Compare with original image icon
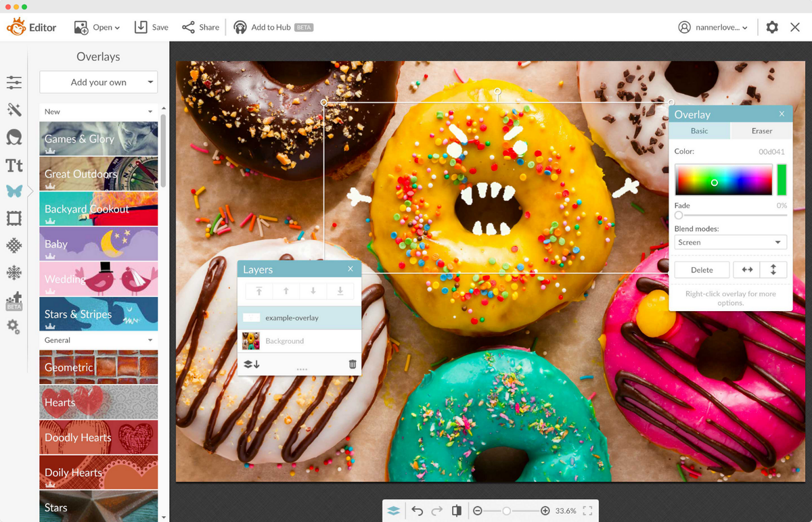Screen dimensions: 812x522 457,511
